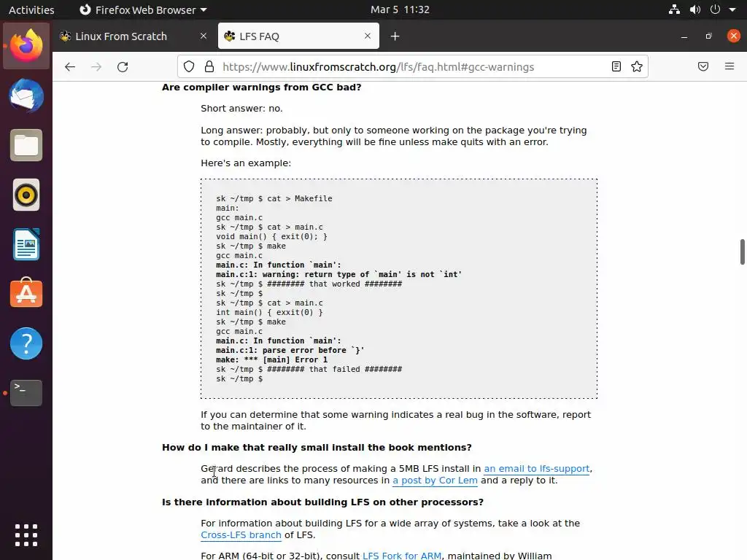This screenshot has height=560, width=747.
Task: Click the vertical page scrollbar thumb
Action: (742, 252)
